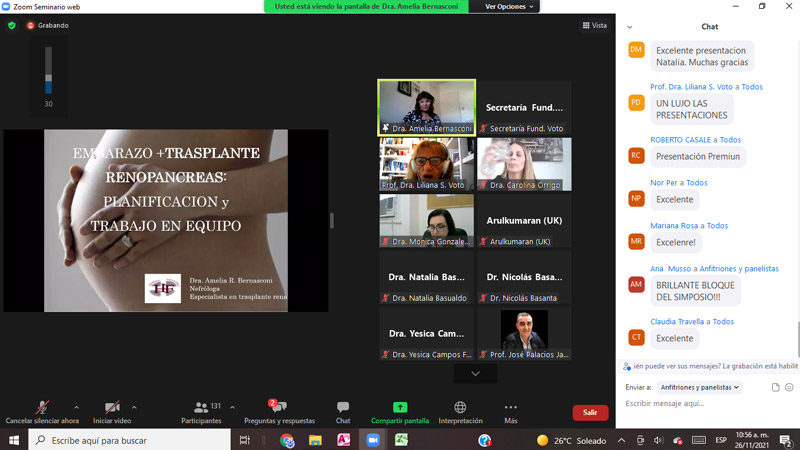Click the red Salir button
Screen dimensions: 800x450
coord(590,412)
